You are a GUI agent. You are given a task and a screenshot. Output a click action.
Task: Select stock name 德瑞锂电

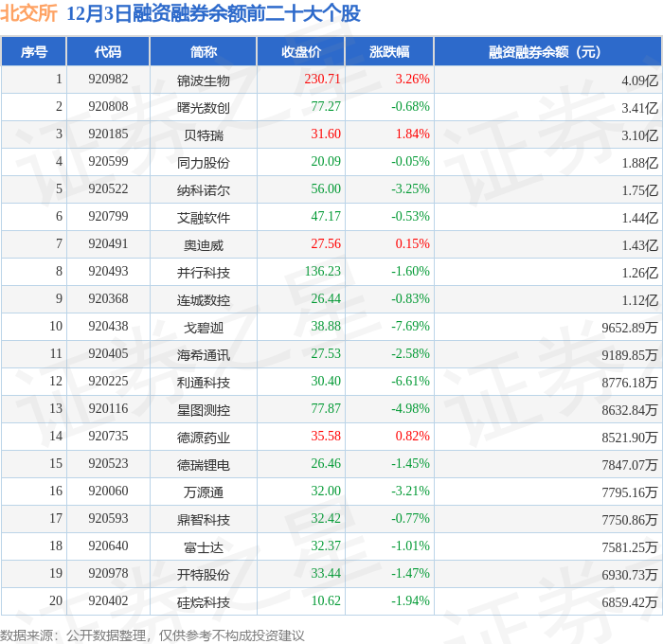click(x=204, y=465)
